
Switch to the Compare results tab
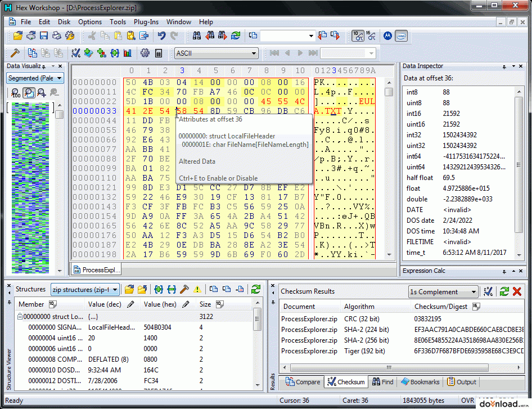pos(303,382)
